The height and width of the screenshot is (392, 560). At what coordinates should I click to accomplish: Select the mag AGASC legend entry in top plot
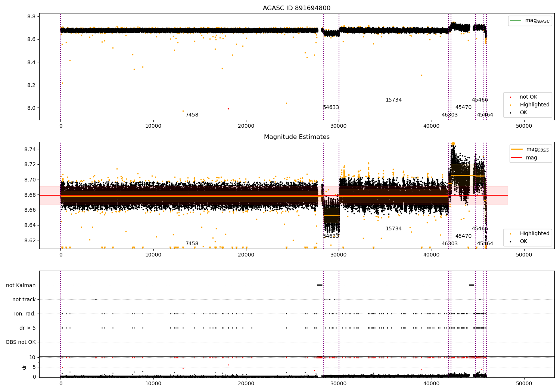[530, 21]
